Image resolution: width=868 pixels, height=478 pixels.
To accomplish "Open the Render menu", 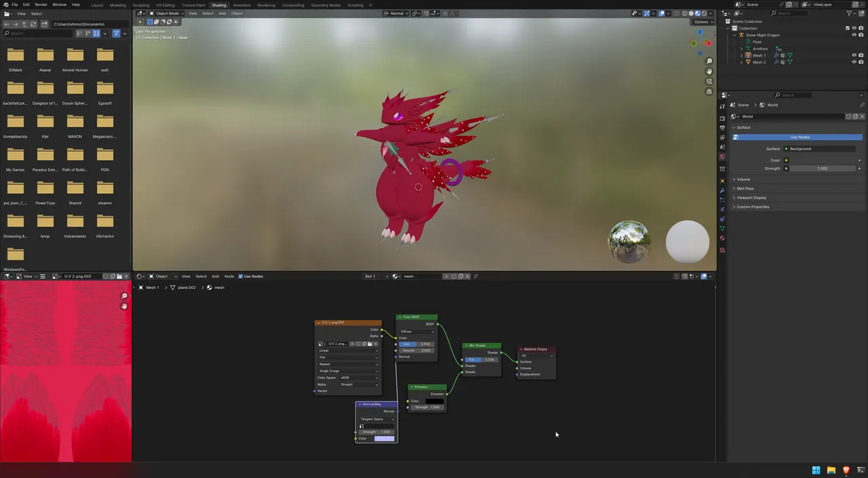I will (41, 5).
